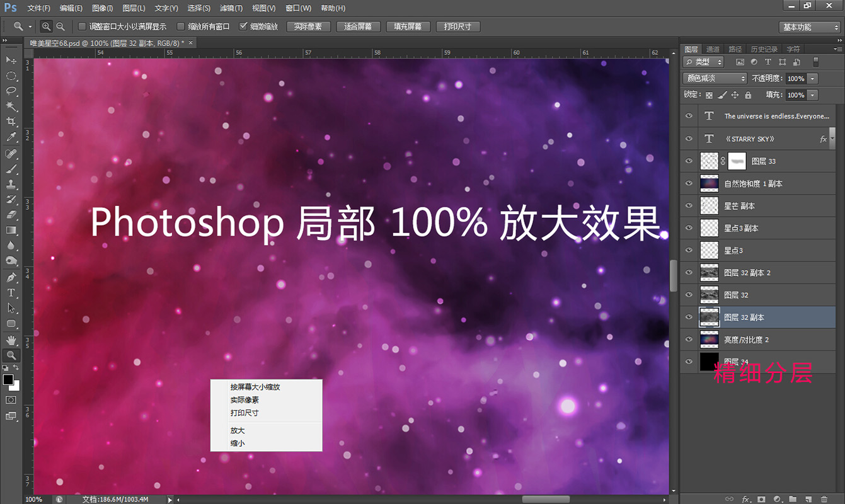This screenshot has height=504, width=845.
Task: Click the 打印尺寸 button in options bar
Action: [x=458, y=26]
